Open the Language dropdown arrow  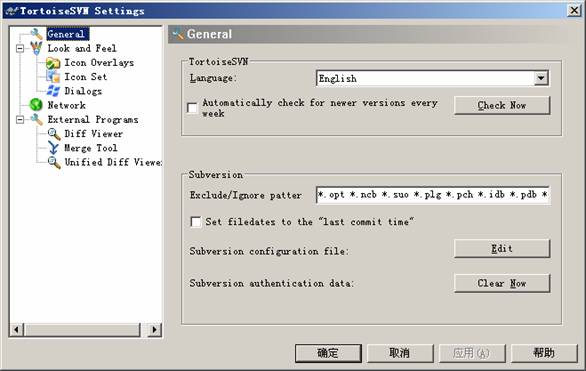tap(540, 78)
